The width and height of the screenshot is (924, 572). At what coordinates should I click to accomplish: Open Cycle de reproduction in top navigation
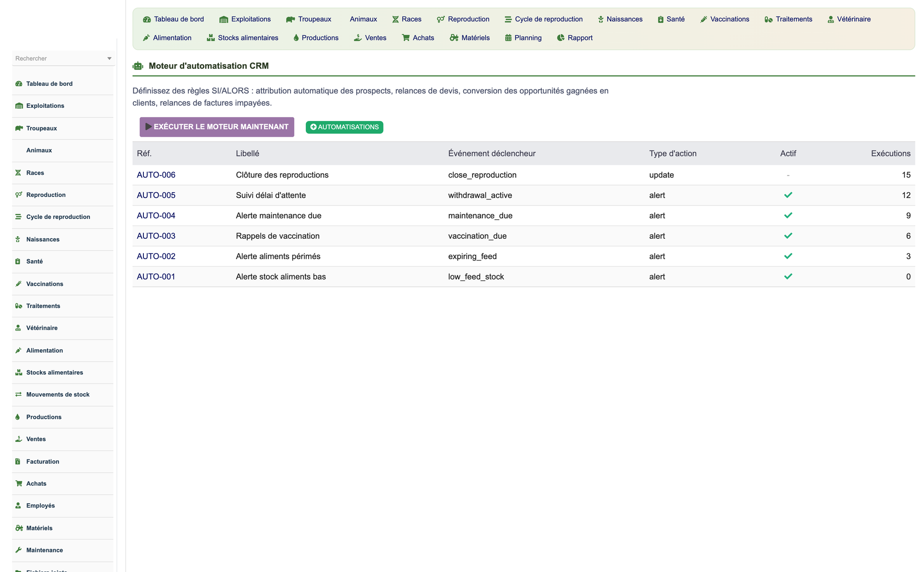click(x=544, y=19)
